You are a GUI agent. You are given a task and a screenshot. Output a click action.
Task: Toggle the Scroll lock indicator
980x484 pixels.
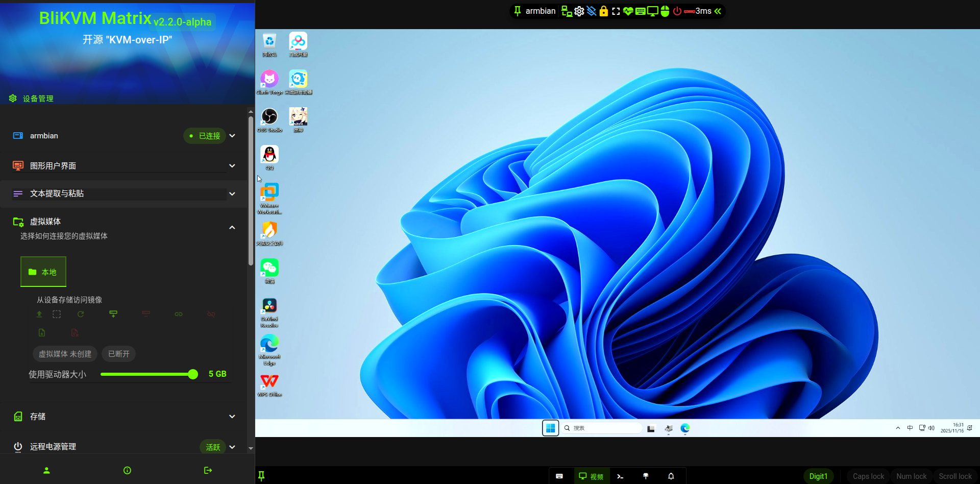pos(955,476)
